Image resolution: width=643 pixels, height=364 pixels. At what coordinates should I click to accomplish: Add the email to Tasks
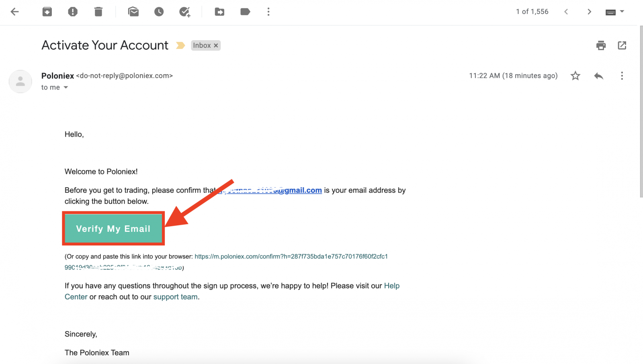184,12
